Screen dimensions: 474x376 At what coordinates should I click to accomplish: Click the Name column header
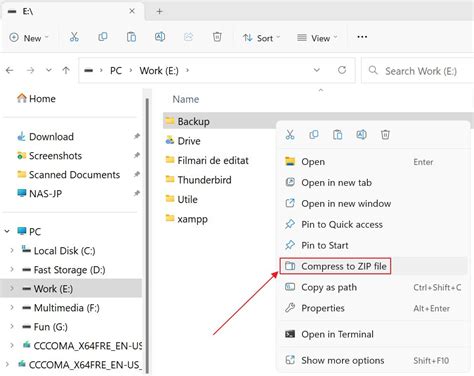coord(186,99)
